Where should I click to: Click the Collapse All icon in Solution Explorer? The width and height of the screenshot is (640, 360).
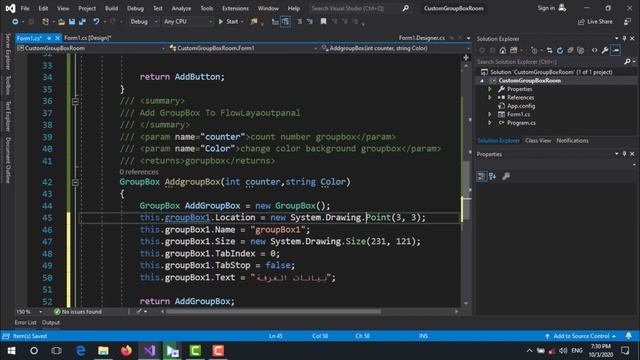pos(571,51)
